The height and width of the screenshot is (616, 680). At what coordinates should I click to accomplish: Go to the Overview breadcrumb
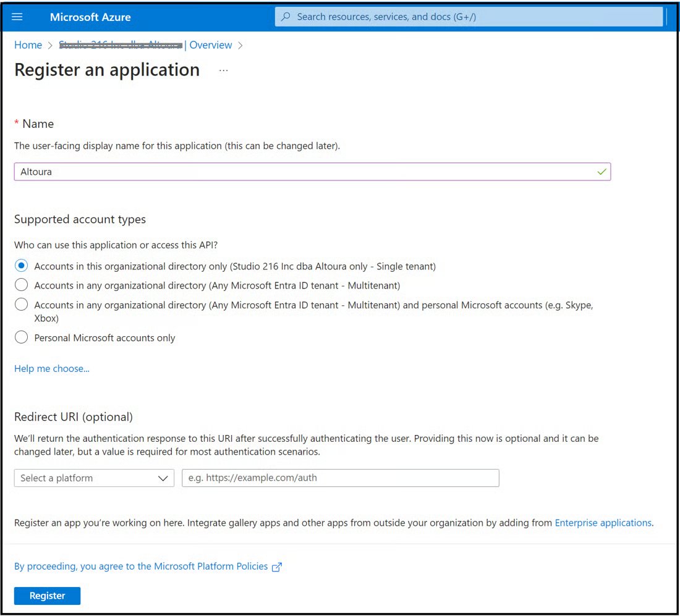211,45
